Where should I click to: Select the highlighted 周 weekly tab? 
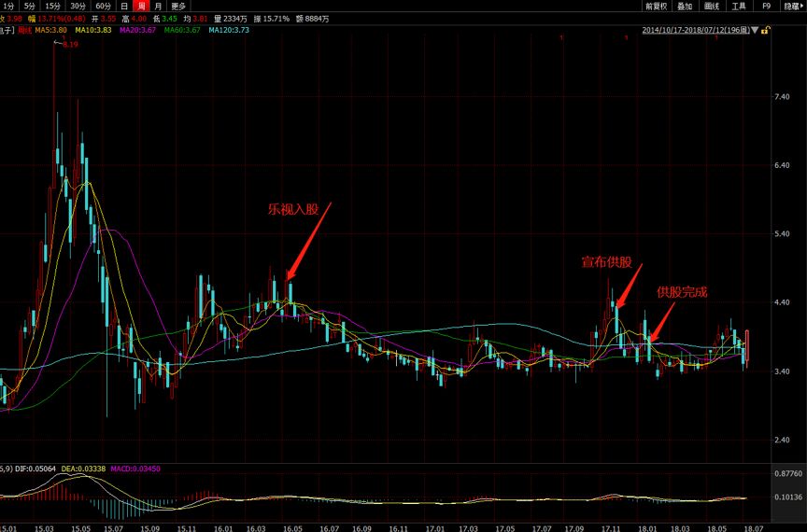pos(141,7)
